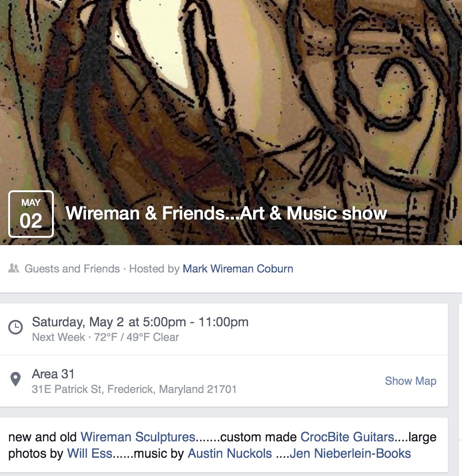Visit the CrocBite Guitars page
462x476 pixels.
pos(347,437)
